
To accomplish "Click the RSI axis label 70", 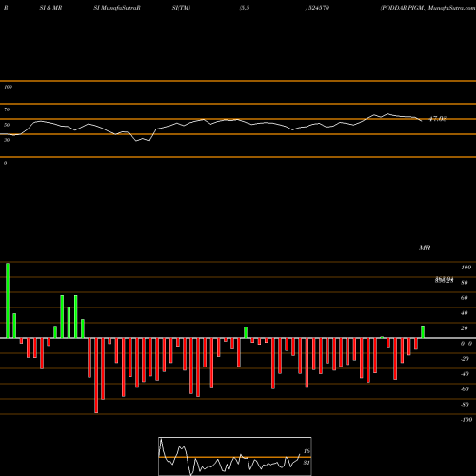I will point(7,109).
